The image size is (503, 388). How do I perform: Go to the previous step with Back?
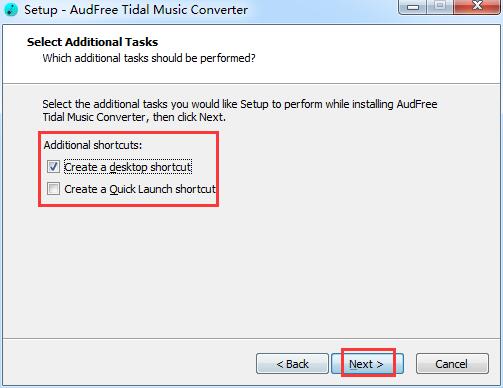(x=292, y=364)
